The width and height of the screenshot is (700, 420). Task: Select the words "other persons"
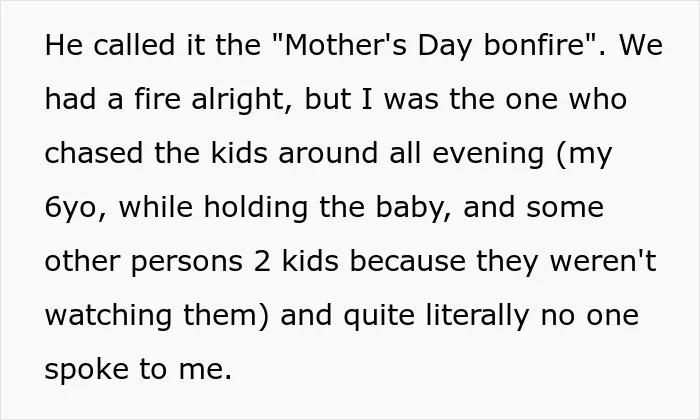[144, 262]
